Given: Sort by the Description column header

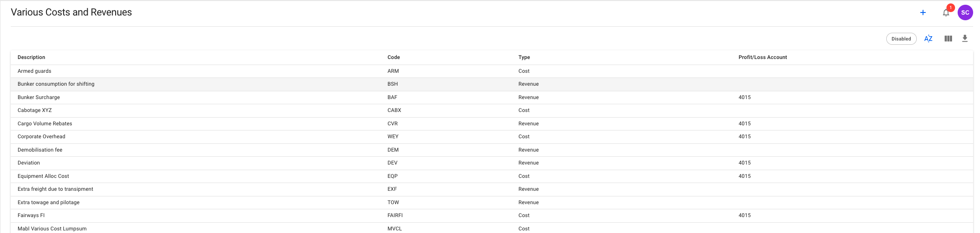Looking at the screenshot, I should tap(31, 57).
